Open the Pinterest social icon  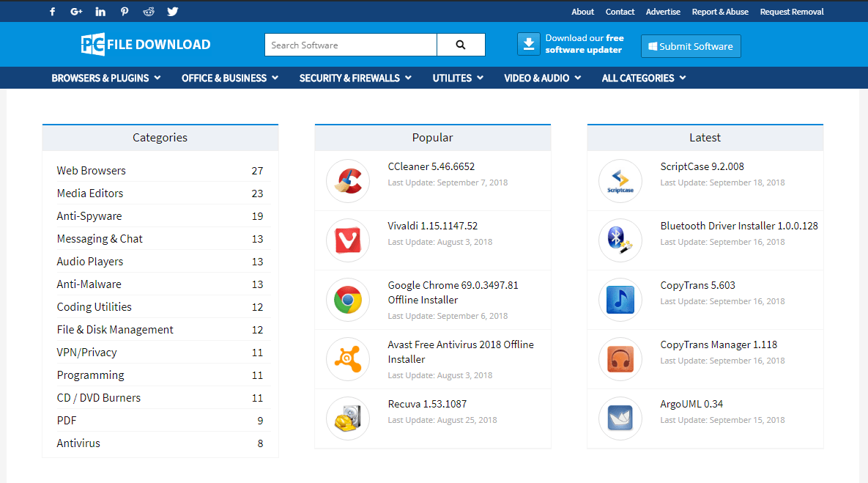coord(125,12)
